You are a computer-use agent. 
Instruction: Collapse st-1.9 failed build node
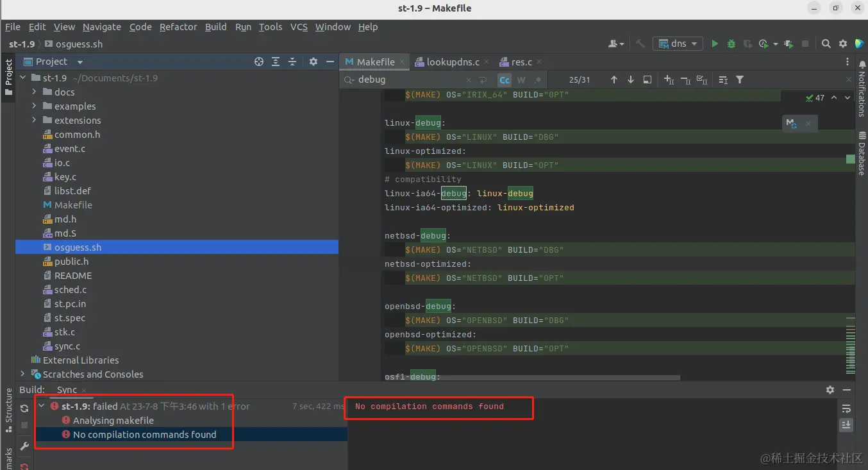pyautogui.click(x=42, y=406)
